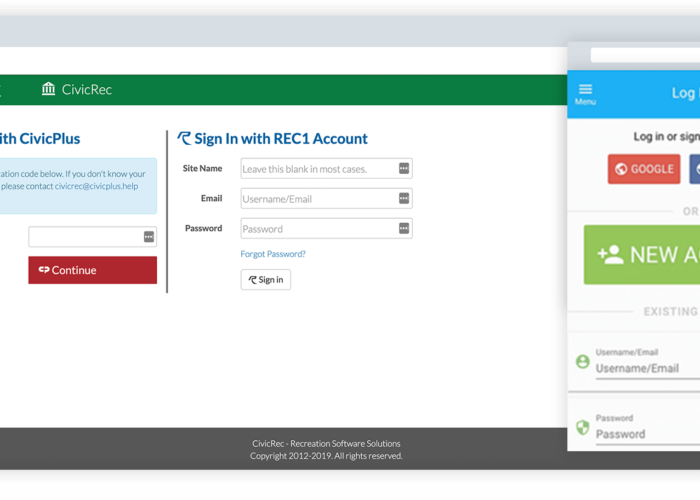Sign in with the red GOOGLE button

[644, 169]
